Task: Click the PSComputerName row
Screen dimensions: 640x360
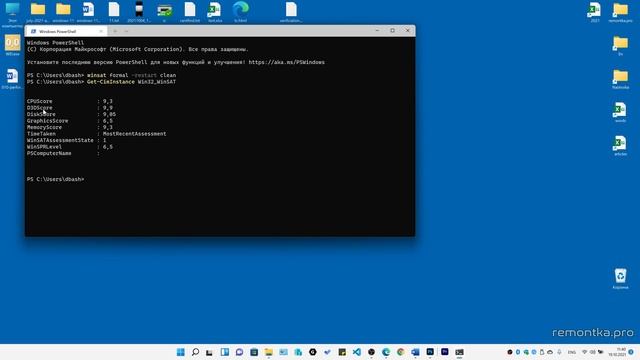Action: tap(63, 153)
